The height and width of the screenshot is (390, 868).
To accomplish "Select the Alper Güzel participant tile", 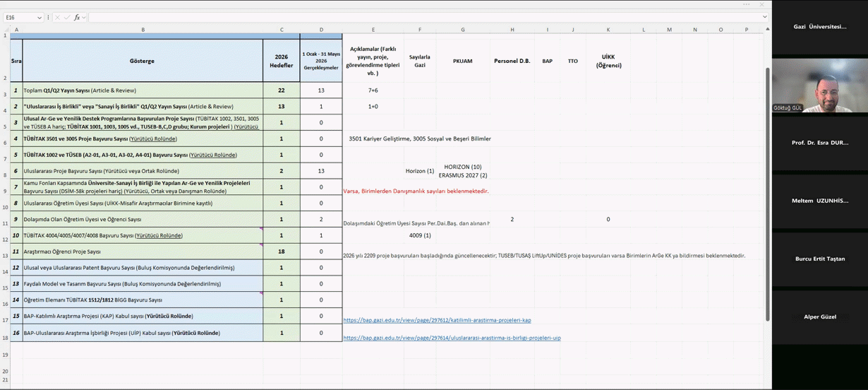I will point(820,317).
